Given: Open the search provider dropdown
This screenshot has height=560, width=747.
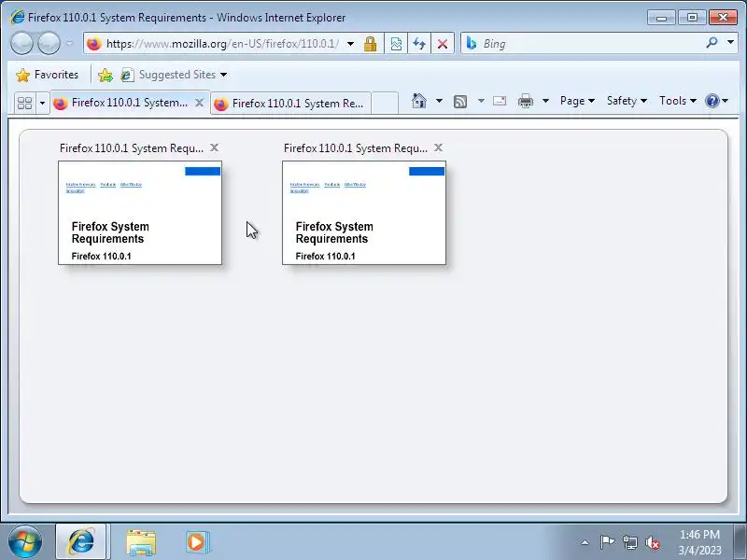Looking at the screenshot, I should coord(730,43).
